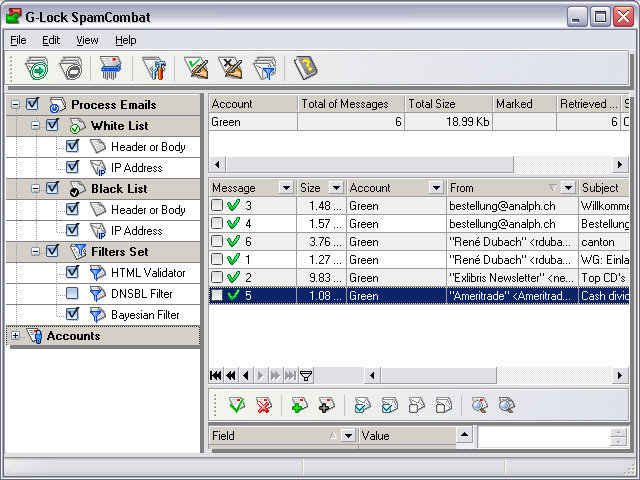Click the second magnifier preview icon
The height and width of the screenshot is (480, 640).
506,405
